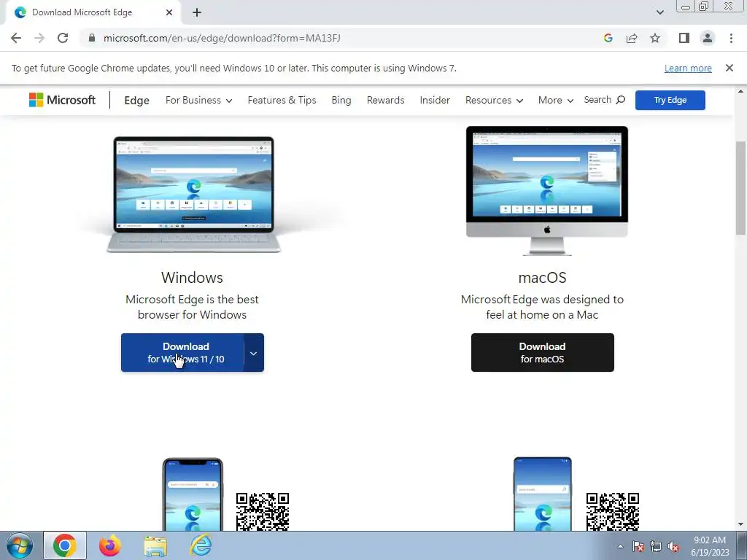The width and height of the screenshot is (747, 560).
Task: Click the share page icon
Action: point(632,38)
